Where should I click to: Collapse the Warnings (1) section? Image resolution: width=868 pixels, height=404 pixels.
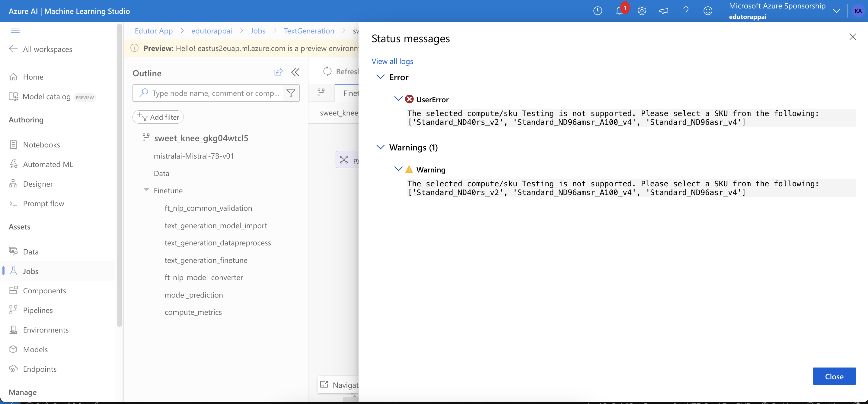(380, 147)
